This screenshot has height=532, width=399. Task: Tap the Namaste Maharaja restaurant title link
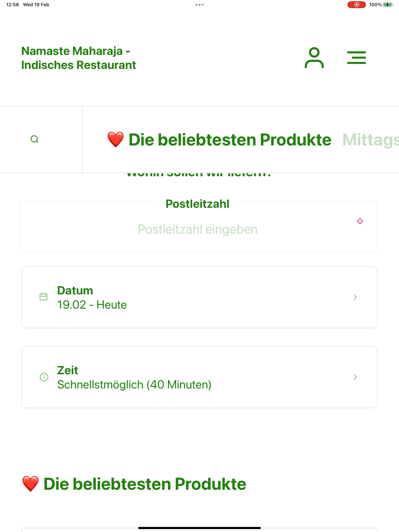tap(79, 58)
